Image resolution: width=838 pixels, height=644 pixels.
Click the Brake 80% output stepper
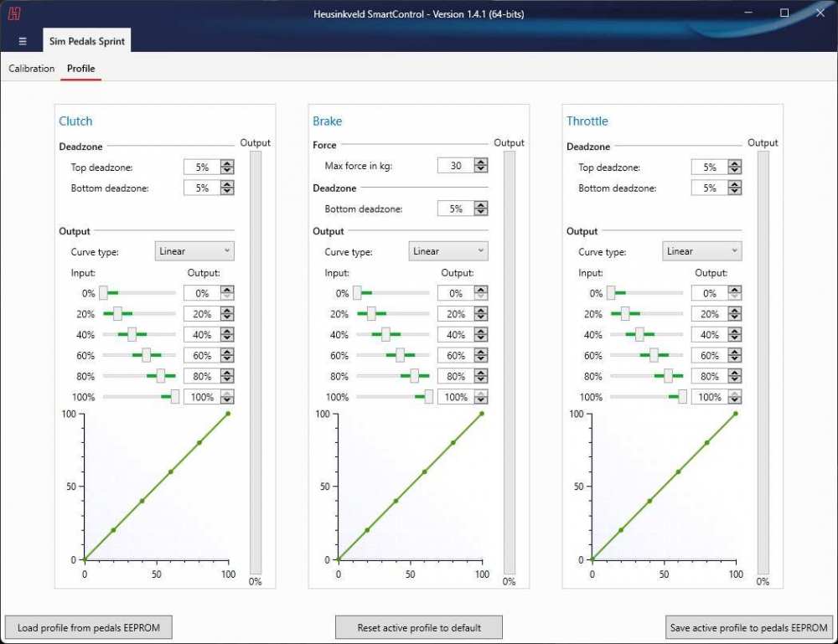481,376
